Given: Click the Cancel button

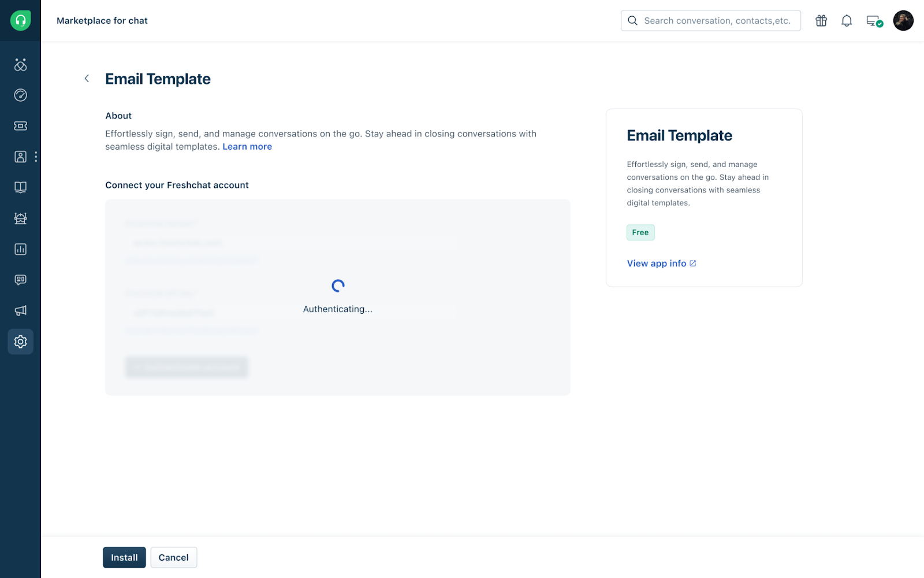Looking at the screenshot, I should point(174,558).
